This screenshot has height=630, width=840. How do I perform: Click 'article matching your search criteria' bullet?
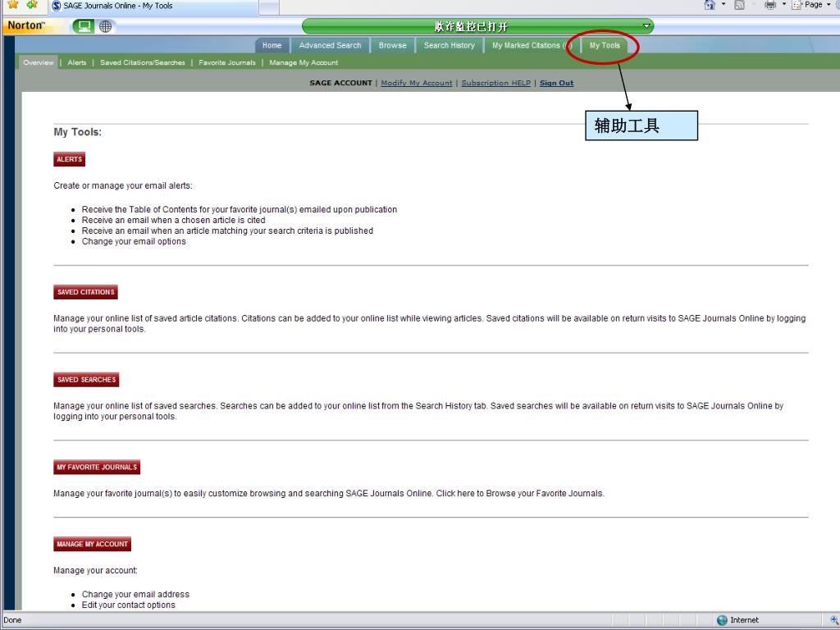[228, 231]
